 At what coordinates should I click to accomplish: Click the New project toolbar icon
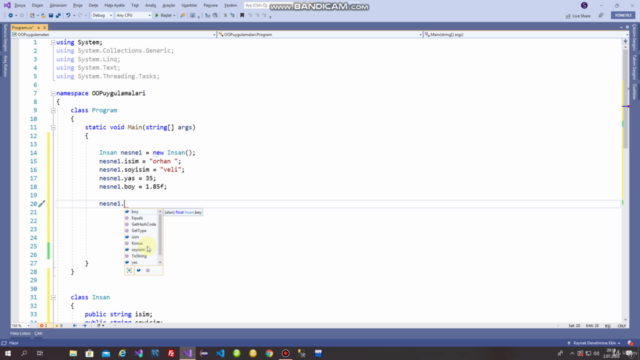[x=32, y=16]
